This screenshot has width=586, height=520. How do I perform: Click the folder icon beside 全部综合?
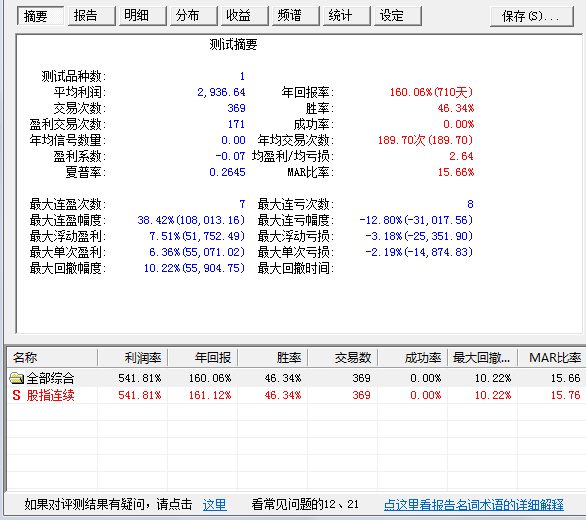coord(16,378)
